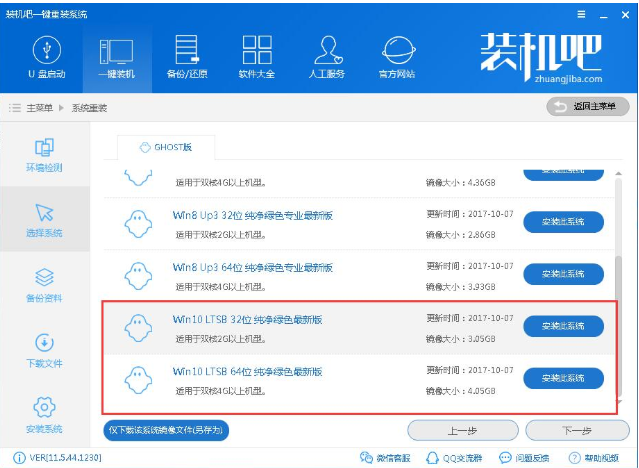Open QQ交流群 in status bar
The image size is (639, 468).
point(456,458)
